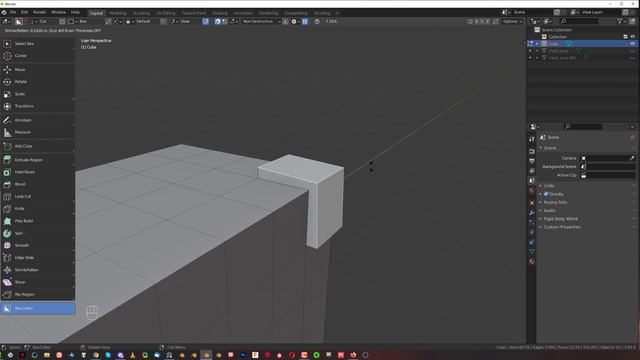Choose the Shrink/Fatten tool
640x360 pixels.
[38, 270]
